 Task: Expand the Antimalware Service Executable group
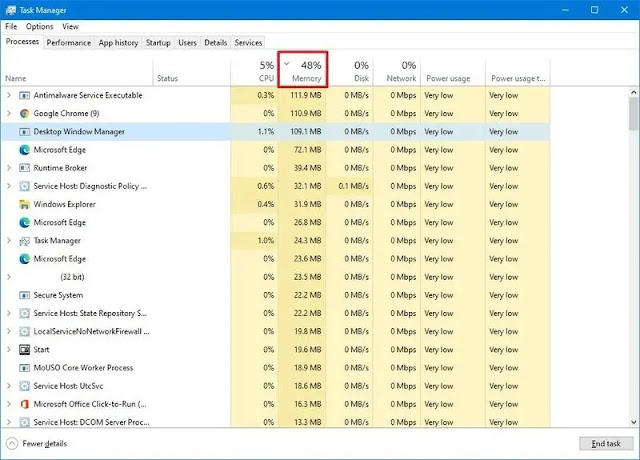coord(9,95)
